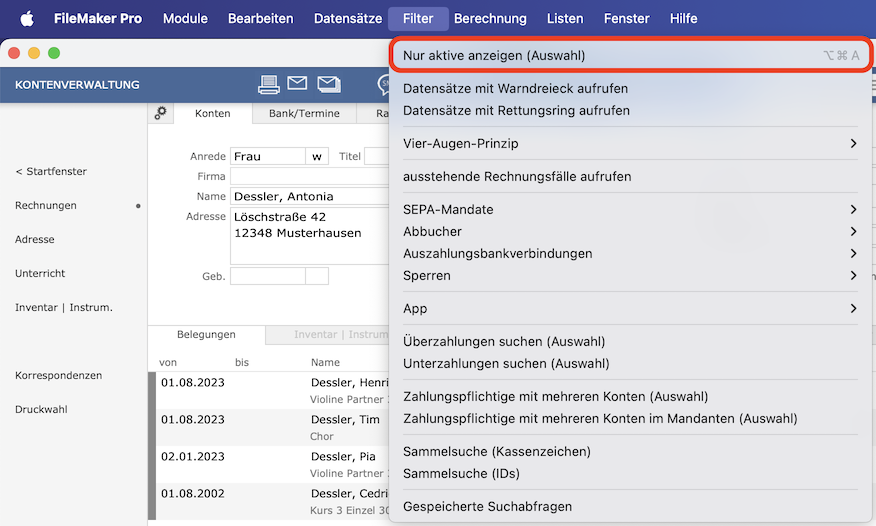Click the single envelope mail icon
Viewport: 876px width, 526px height.
click(x=297, y=83)
